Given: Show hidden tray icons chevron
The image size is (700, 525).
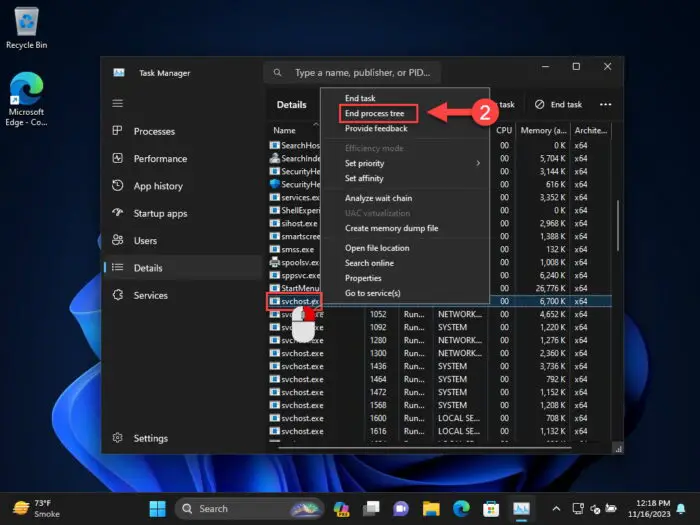Looking at the screenshot, I should [x=556, y=508].
